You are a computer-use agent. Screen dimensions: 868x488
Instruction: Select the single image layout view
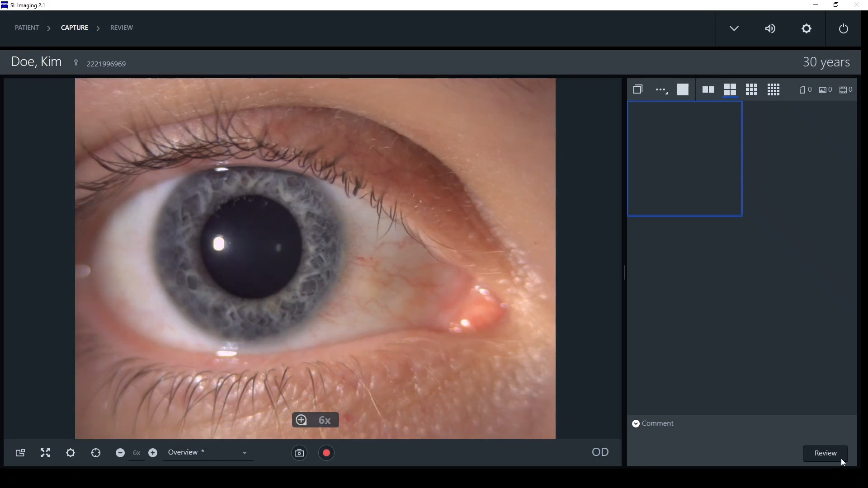(x=683, y=89)
